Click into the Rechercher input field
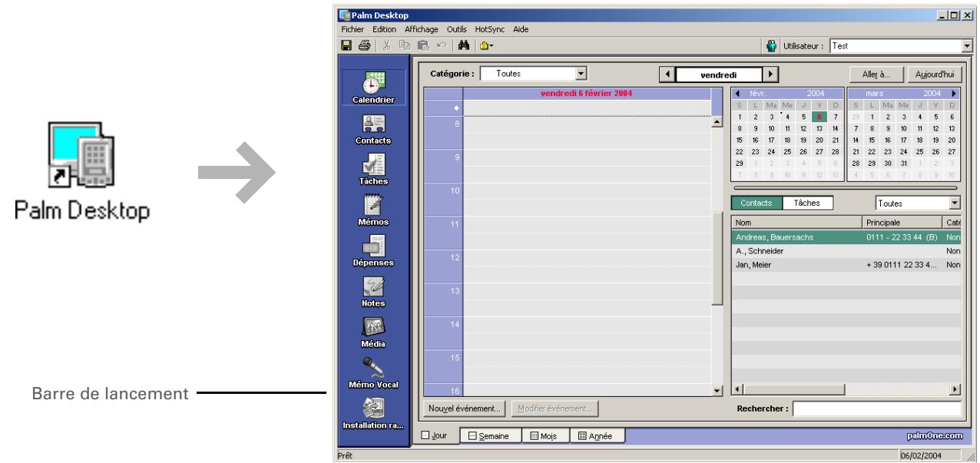Screen dimensions: 980x463 [x=876, y=408]
